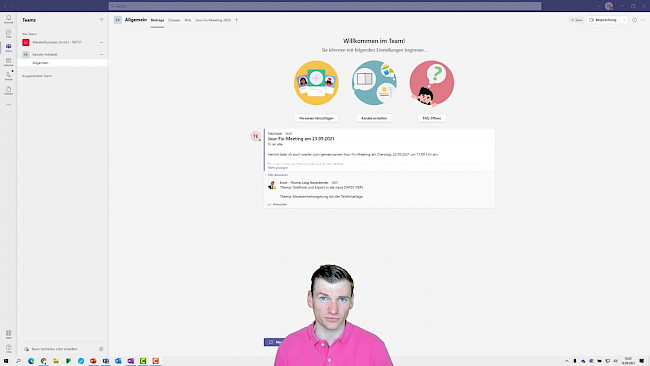Click the new conversation button at bottom
The width and height of the screenshot is (650, 366).
(x=274, y=342)
